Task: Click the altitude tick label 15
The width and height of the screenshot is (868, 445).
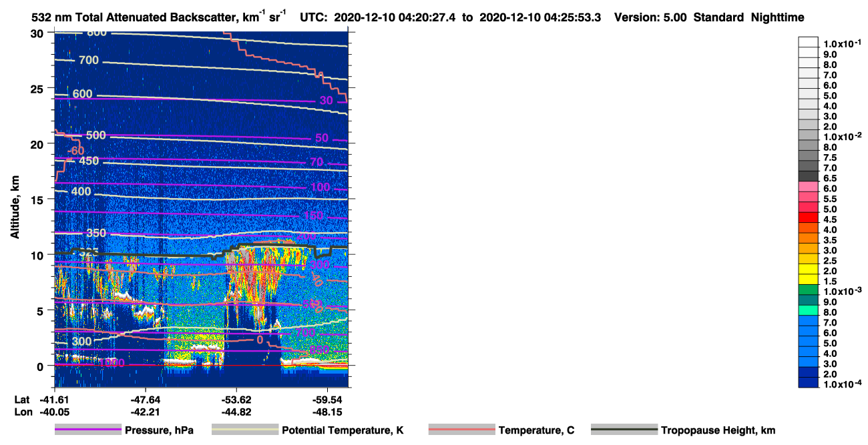Action: point(39,199)
